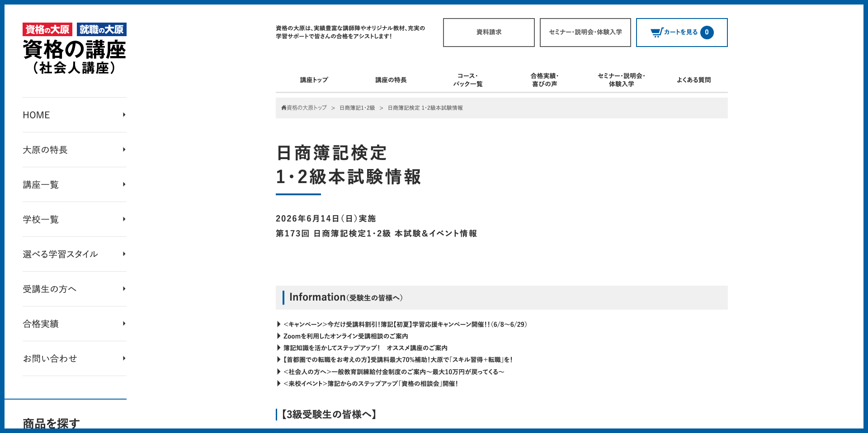Open the よくある質問 nav tab
The width and height of the screenshot is (868, 433).
click(x=694, y=80)
